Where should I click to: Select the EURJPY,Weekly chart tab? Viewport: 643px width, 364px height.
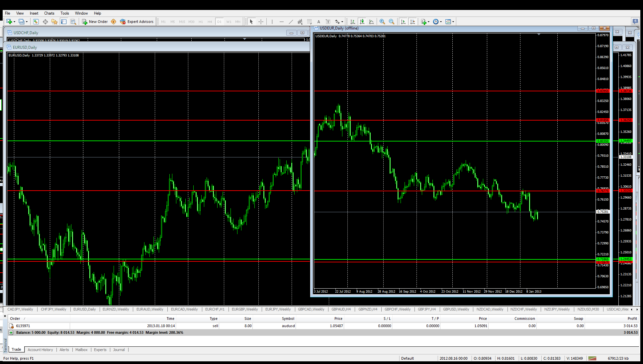tap(278, 309)
